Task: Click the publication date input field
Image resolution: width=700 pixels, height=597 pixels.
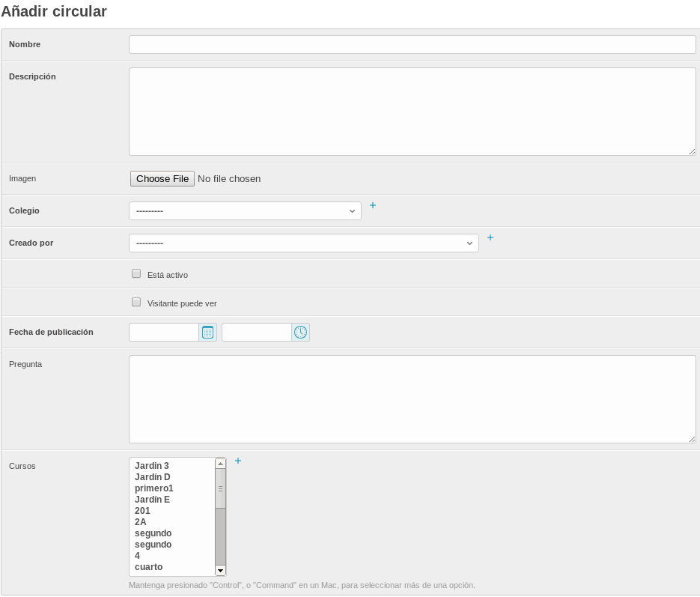Action: (x=164, y=333)
